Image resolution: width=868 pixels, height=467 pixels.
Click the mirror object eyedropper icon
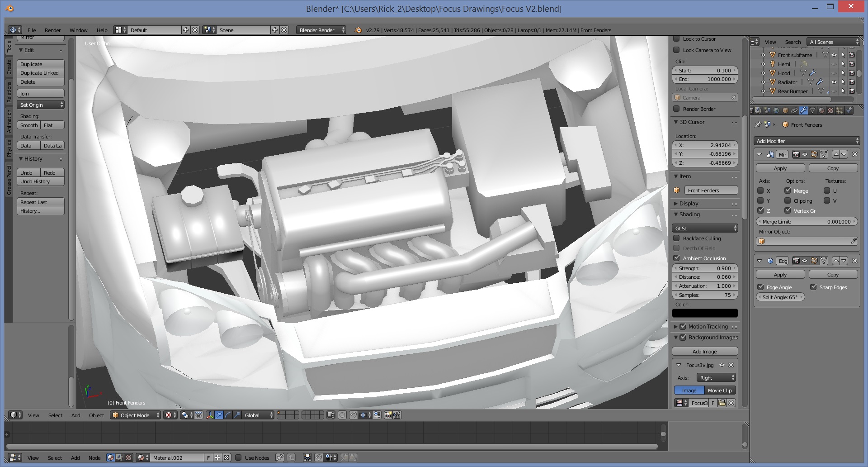pos(853,241)
